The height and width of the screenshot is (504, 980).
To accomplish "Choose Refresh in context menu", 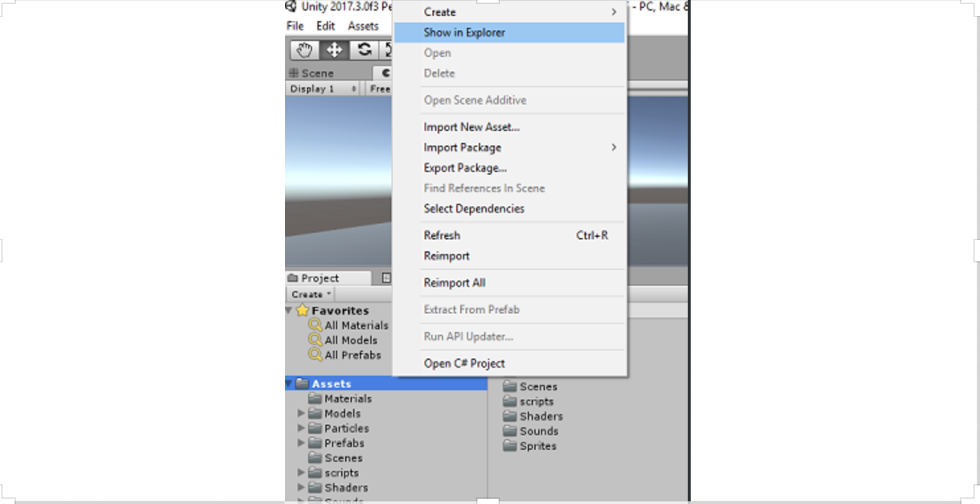I will pos(509,235).
